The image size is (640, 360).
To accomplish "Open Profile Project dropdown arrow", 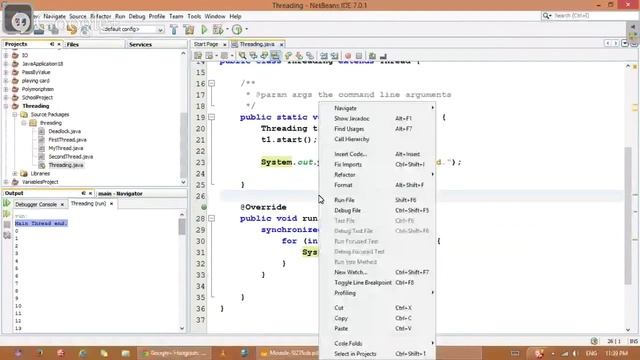I will click(247, 29).
